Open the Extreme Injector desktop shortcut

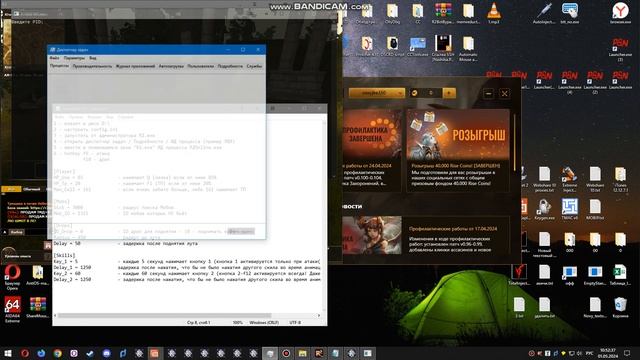coord(569,180)
